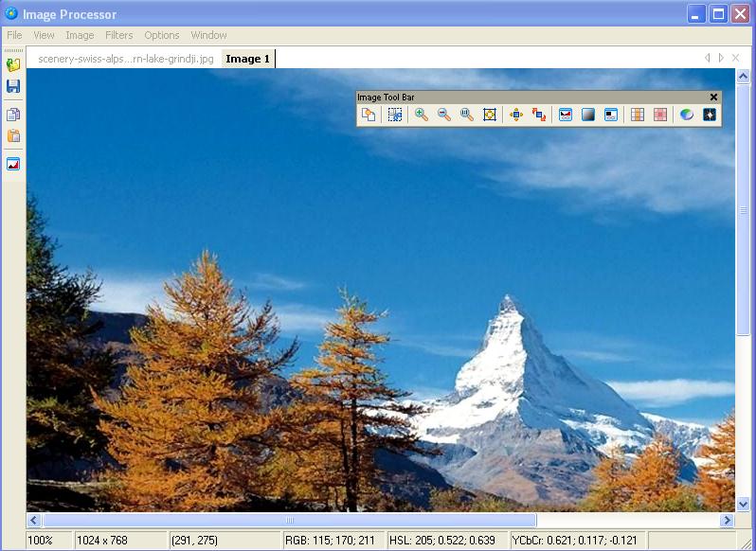The width and height of the screenshot is (756, 551).
Task: Open the File menu
Action: 14,35
